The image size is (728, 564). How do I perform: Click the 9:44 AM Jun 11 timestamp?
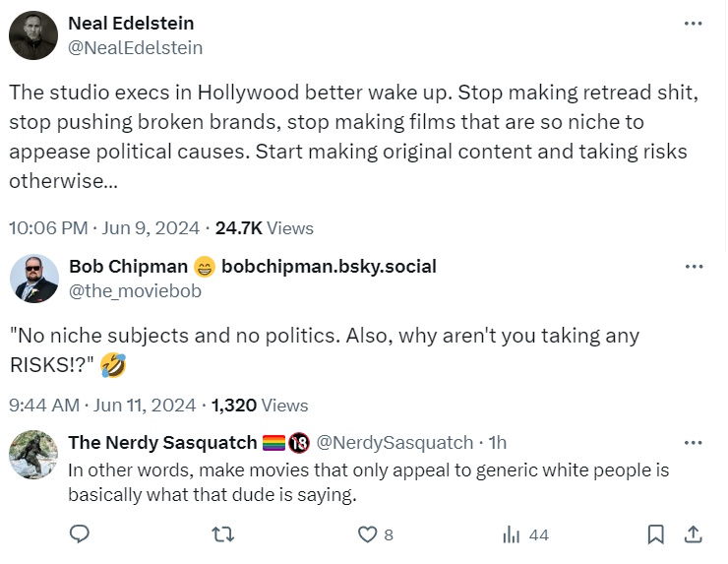click(100, 405)
